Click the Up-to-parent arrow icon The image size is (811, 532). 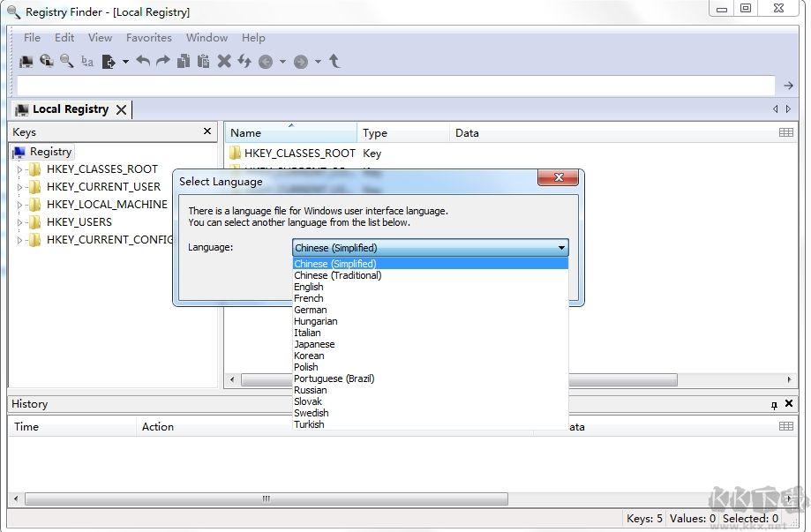(x=335, y=61)
